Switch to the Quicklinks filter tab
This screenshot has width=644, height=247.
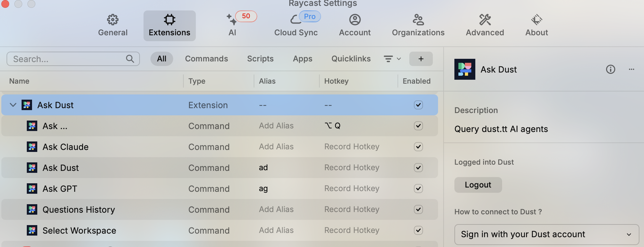pos(351,59)
